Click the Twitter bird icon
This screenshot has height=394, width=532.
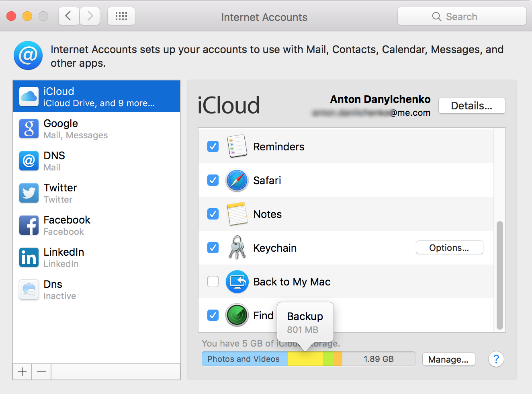[29, 193]
